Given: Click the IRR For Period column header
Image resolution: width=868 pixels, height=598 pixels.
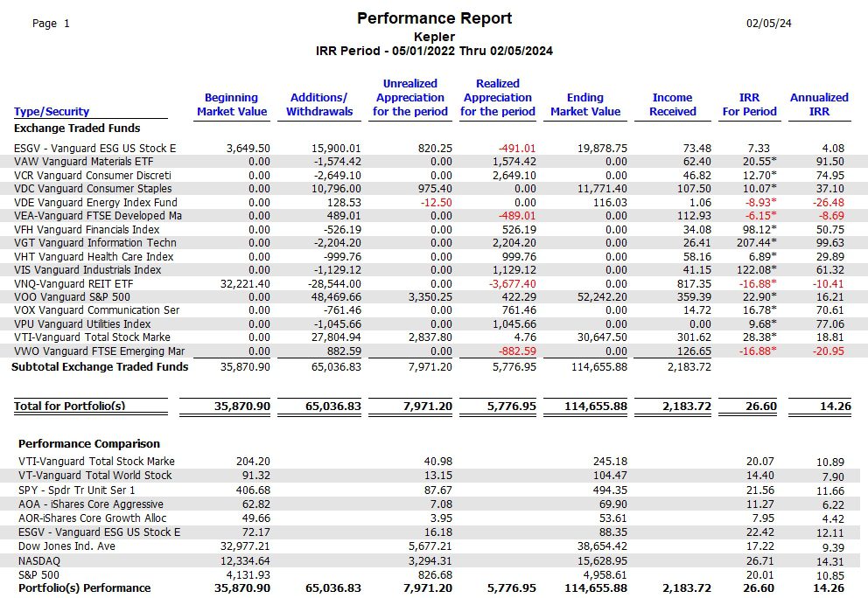Looking at the screenshot, I should pos(749,105).
